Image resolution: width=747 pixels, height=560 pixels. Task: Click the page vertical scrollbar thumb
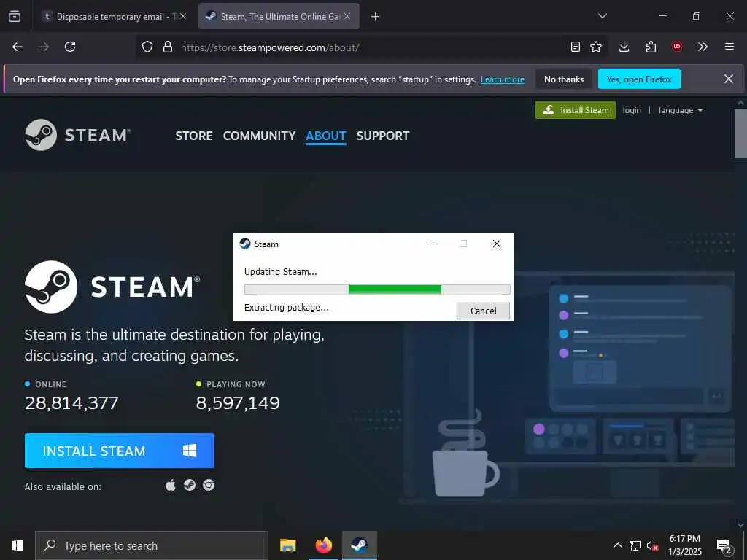pos(740,133)
